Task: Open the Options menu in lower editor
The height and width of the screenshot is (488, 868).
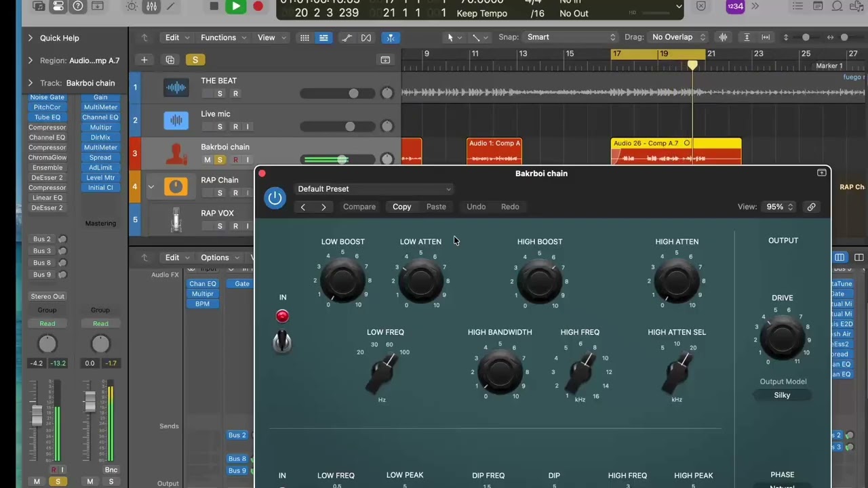Action: (x=219, y=258)
